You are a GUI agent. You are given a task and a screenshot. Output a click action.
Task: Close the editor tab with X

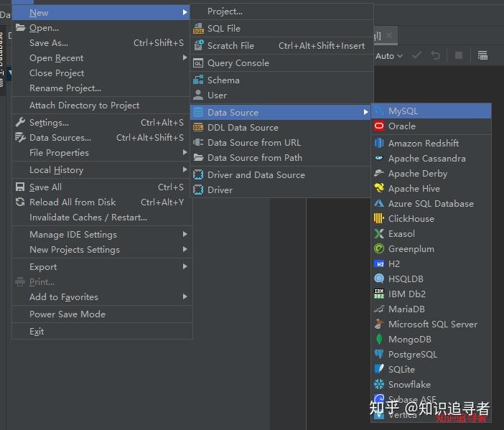389,35
